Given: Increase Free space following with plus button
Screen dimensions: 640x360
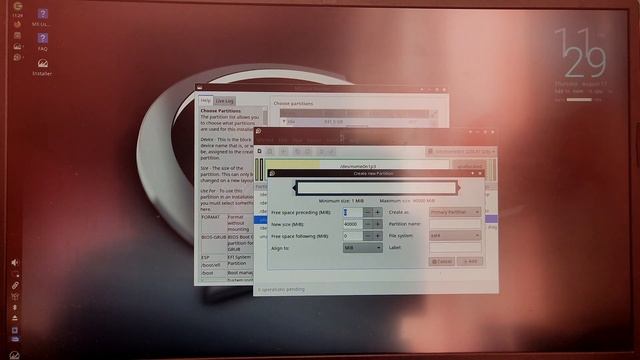Looking at the screenshot, I should pyautogui.click(x=378, y=236).
